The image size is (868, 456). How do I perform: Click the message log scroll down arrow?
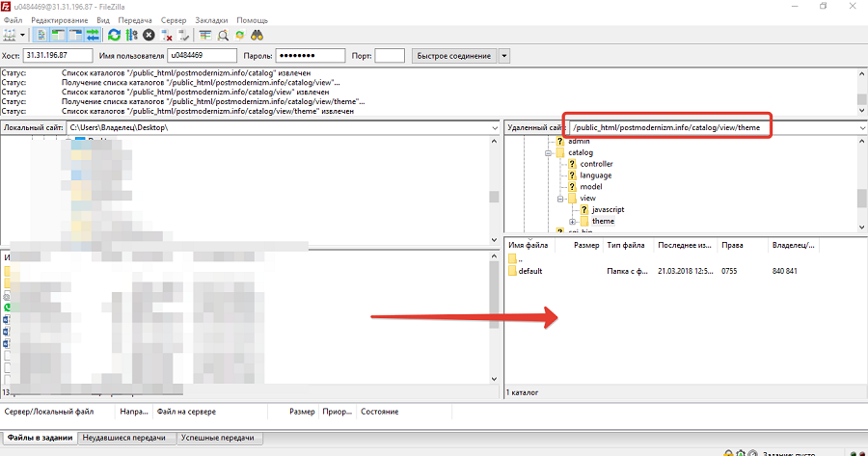coord(862,111)
